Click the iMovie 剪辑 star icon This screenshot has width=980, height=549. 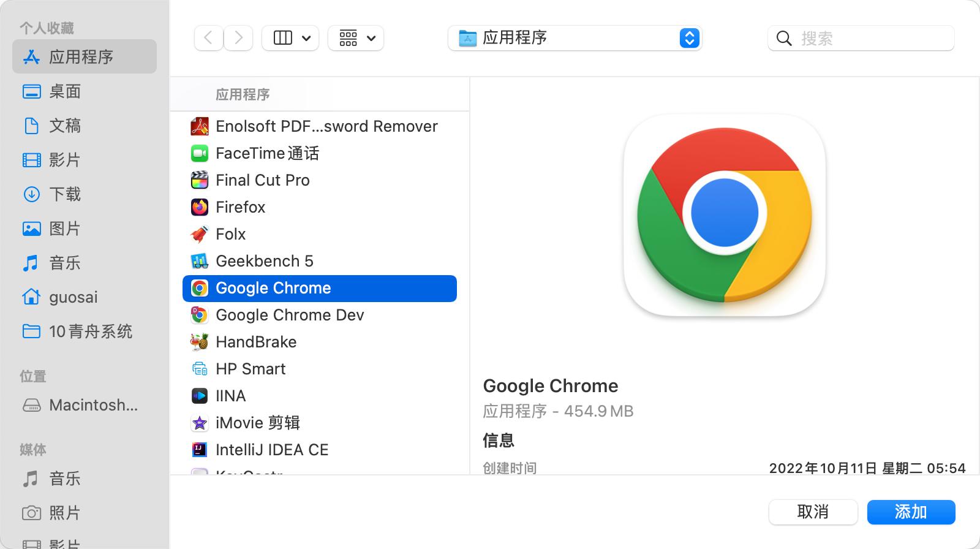click(x=199, y=423)
